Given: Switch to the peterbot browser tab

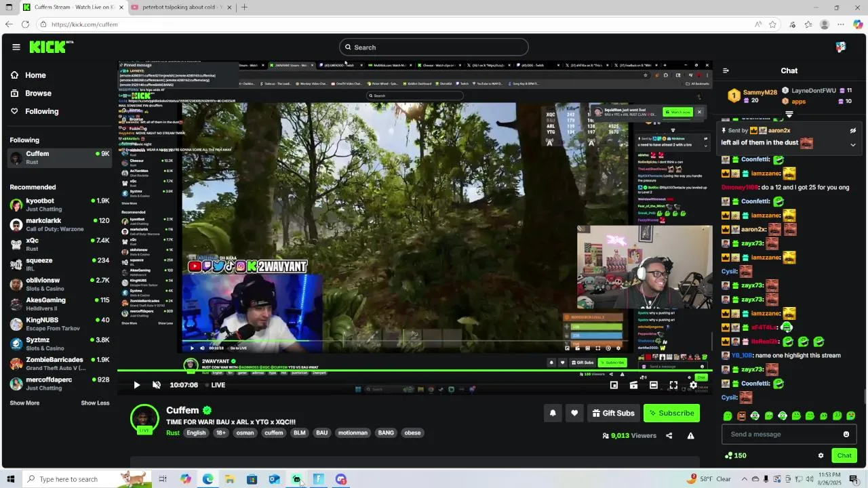Looking at the screenshot, I should point(181,7).
